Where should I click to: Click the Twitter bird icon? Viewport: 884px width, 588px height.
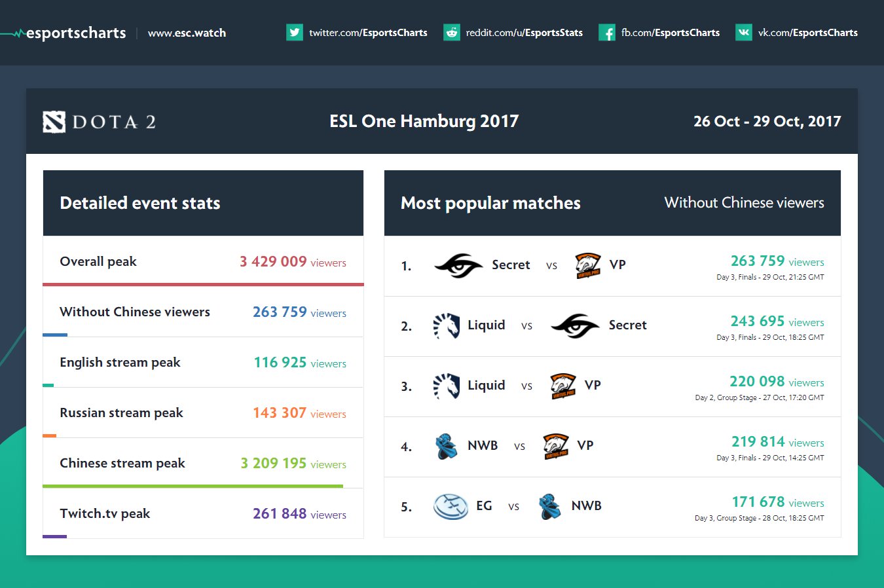295,32
